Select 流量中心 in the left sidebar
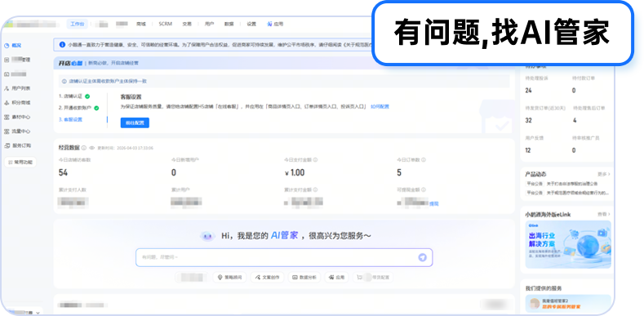 click(x=21, y=131)
